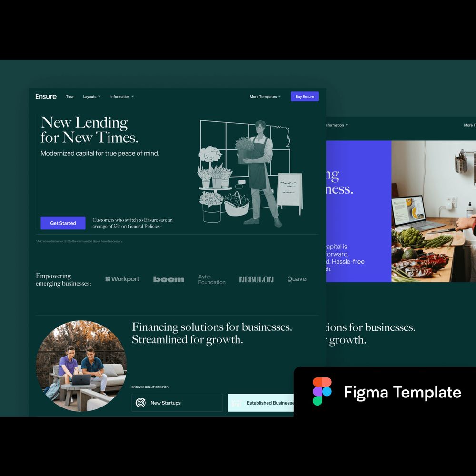The image size is (476, 476).
Task: Open the More Templates dropdown
Action: (265, 97)
